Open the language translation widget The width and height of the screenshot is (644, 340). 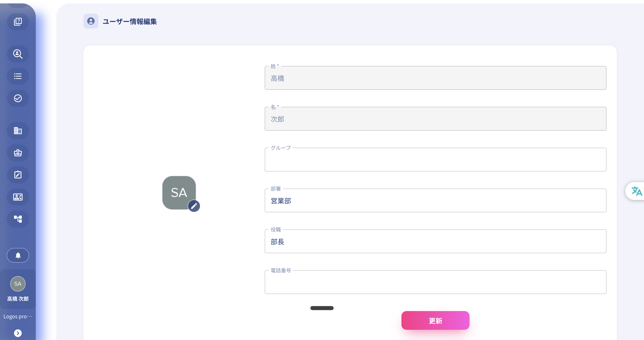pyautogui.click(x=636, y=191)
